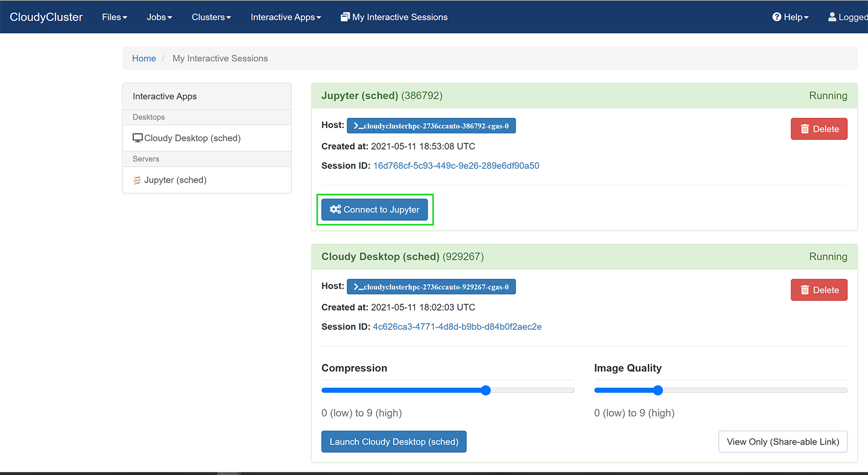The width and height of the screenshot is (868, 475).
Task: Click the Servers sidebar section label
Action: click(x=146, y=159)
